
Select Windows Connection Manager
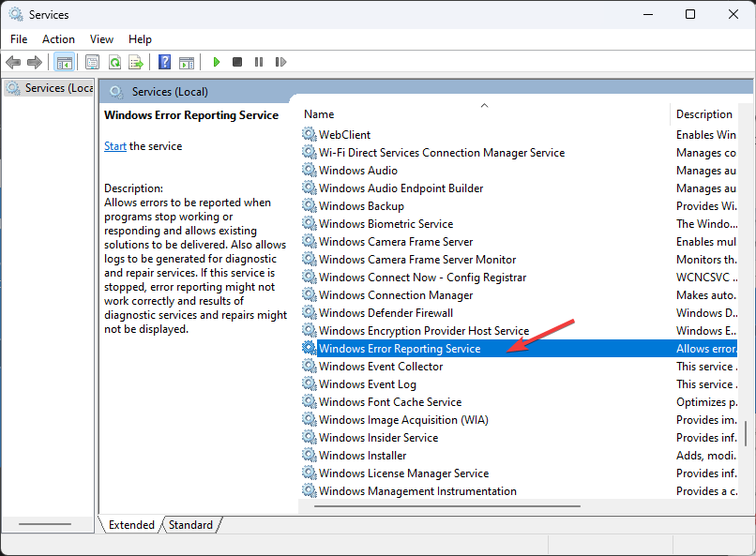520,294
